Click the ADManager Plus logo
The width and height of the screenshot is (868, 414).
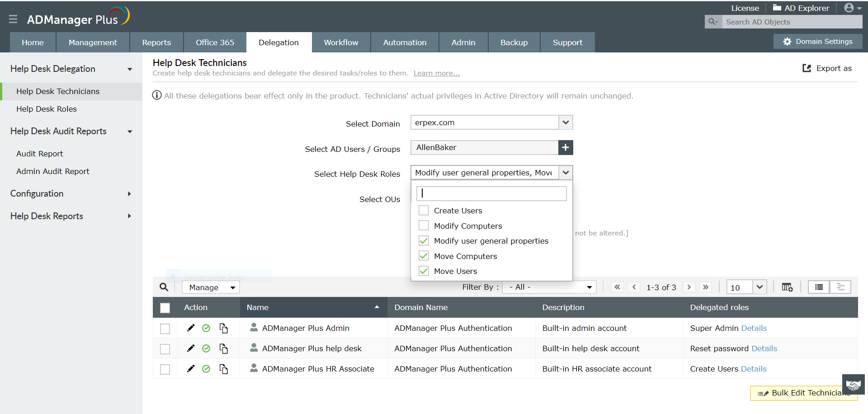tap(78, 17)
